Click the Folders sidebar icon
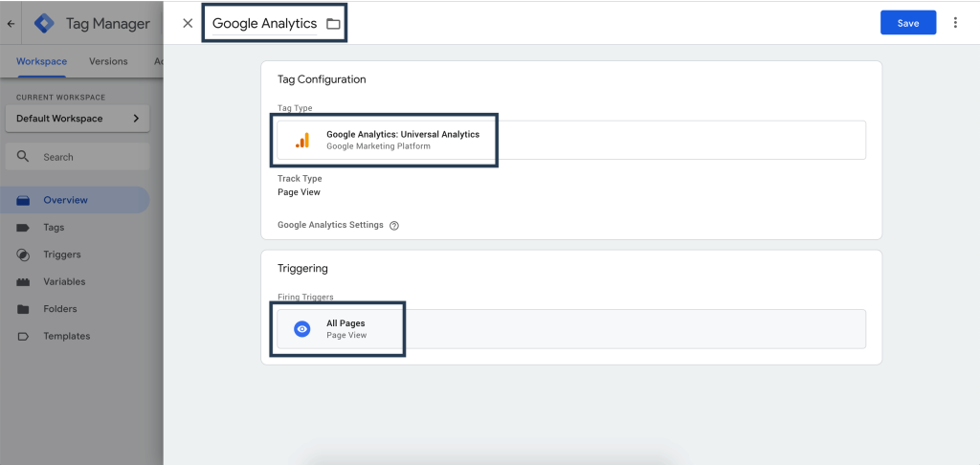 click(x=23, y=309)
